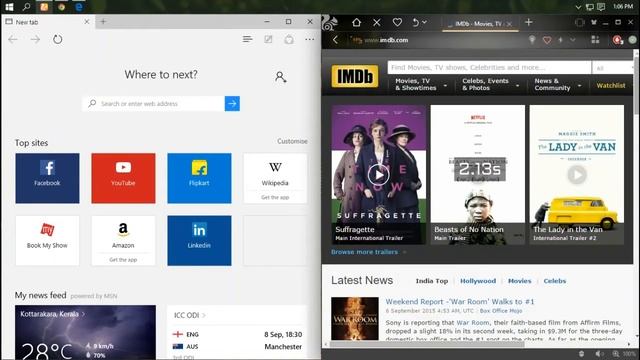
Task: Expand Kottarakara, Kerala weather location
Action: pos(53,314)
